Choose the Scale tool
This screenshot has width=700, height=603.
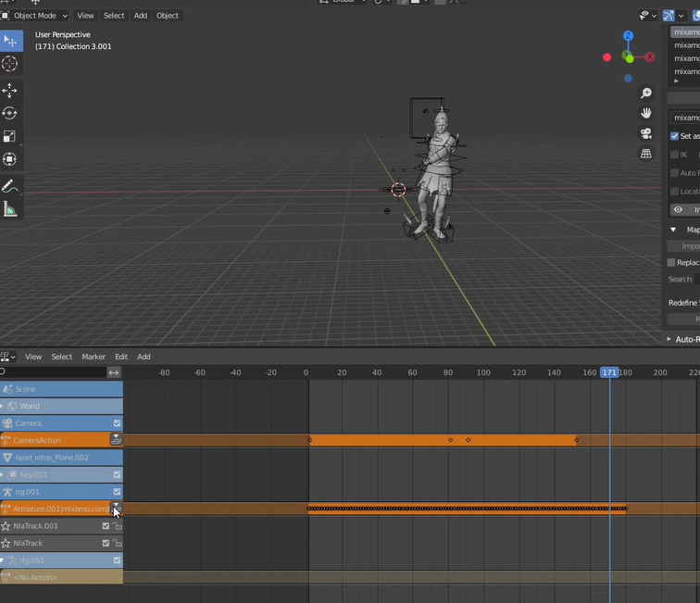[10, 136]
